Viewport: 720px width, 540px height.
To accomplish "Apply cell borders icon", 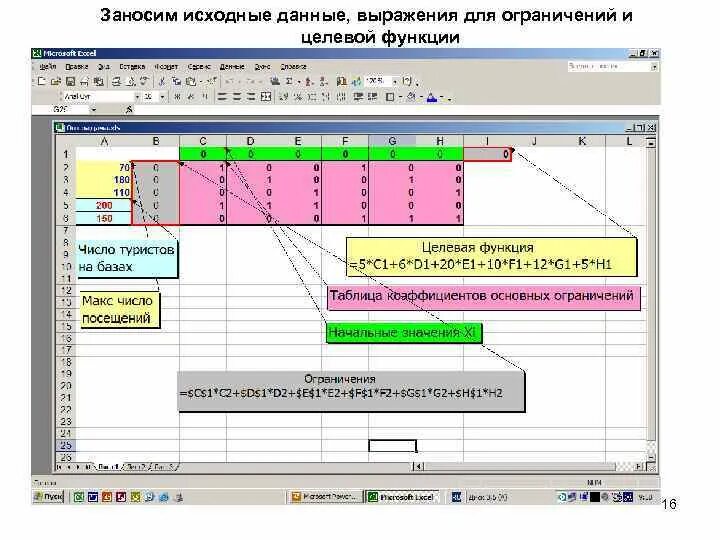I will pos(390,97).
